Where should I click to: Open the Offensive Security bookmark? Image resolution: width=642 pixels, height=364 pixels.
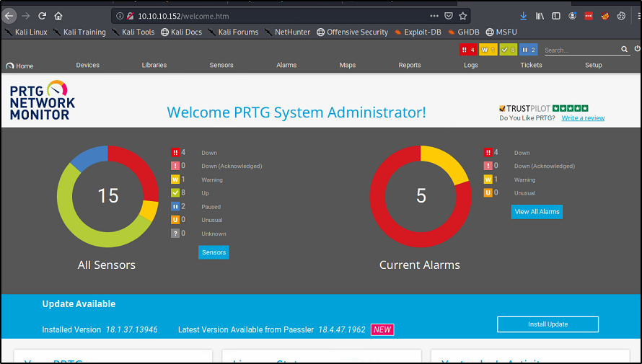[x=353, y=32]
